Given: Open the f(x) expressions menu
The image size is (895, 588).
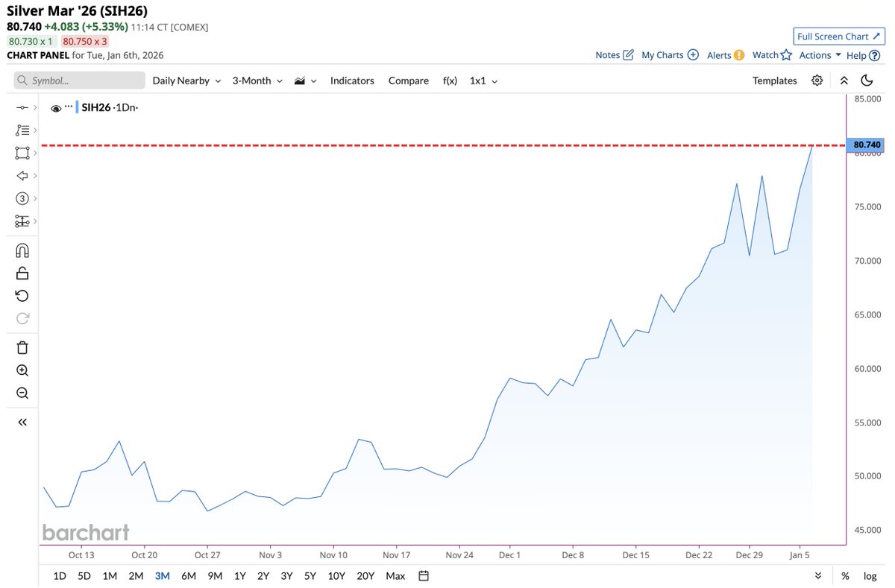Looking at the screenshot, I should tap(450, 80).
